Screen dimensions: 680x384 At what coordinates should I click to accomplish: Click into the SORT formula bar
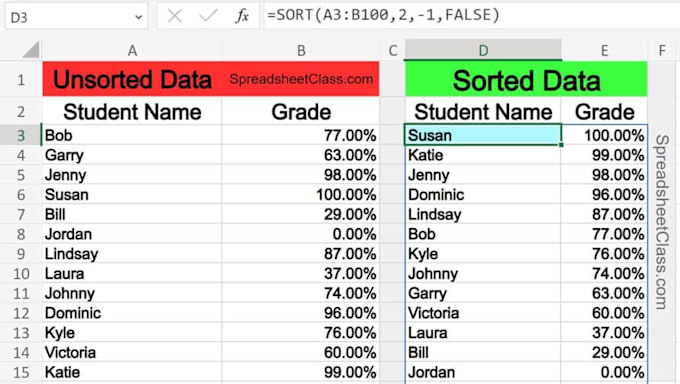[471, 16]
